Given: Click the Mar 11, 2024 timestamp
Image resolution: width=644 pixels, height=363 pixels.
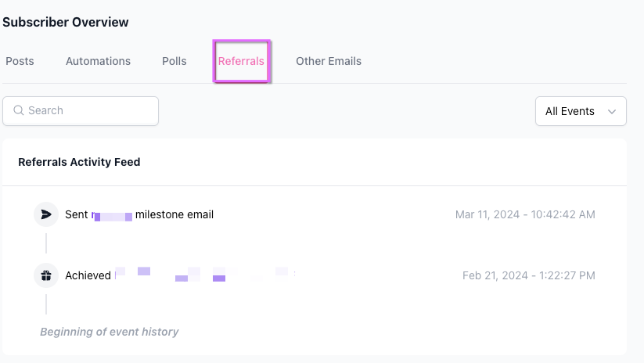Looking at the screenshot, I should tap(525, 214).
